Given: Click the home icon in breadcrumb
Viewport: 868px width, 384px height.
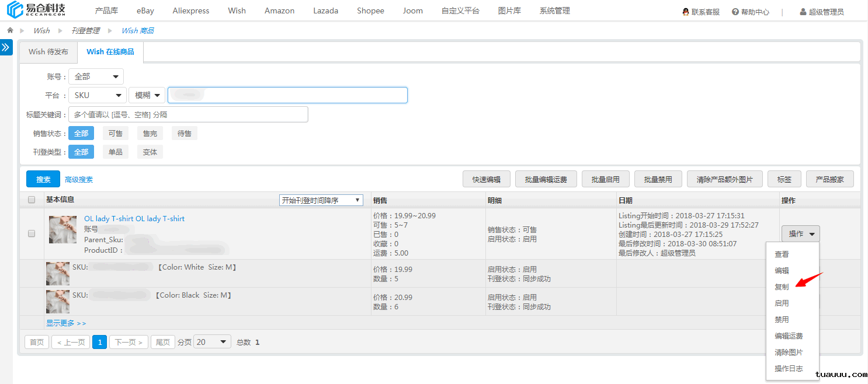Looking at the screenshot, I should point(10,30).
